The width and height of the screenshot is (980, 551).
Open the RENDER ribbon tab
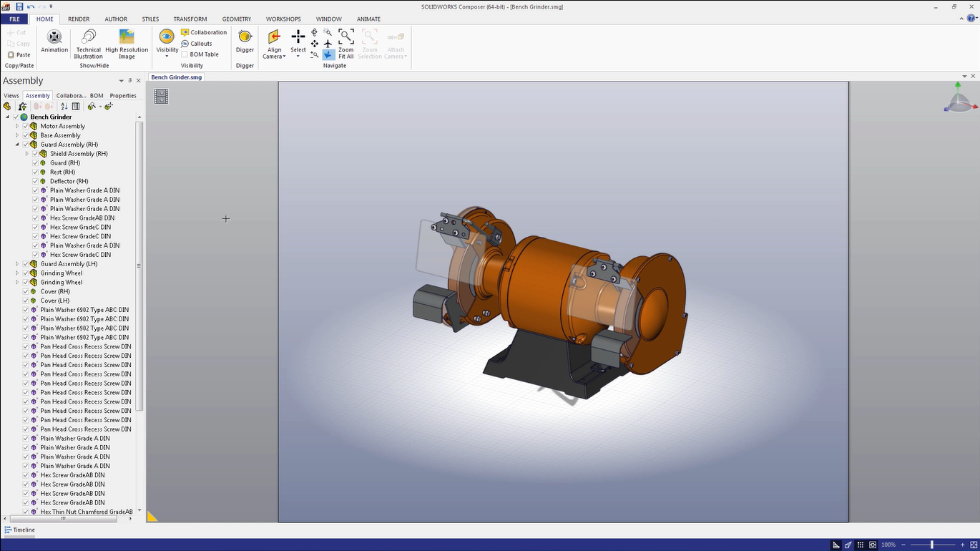pyautogui.click(x=79, y=19)
